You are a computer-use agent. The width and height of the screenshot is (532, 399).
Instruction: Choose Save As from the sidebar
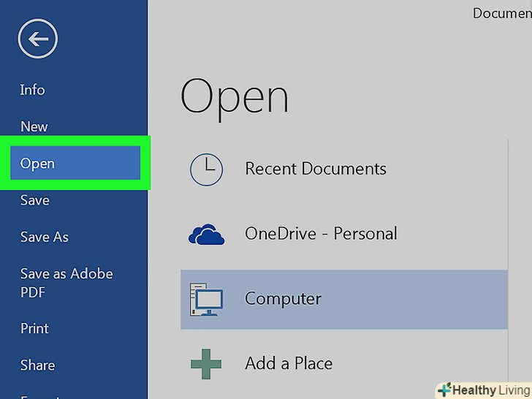pos(45,237)
